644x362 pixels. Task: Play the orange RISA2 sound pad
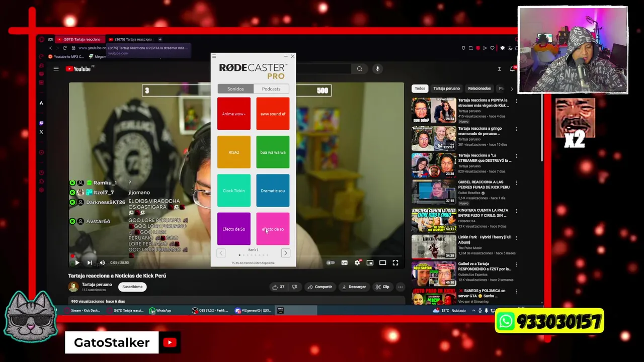point(234,152)
